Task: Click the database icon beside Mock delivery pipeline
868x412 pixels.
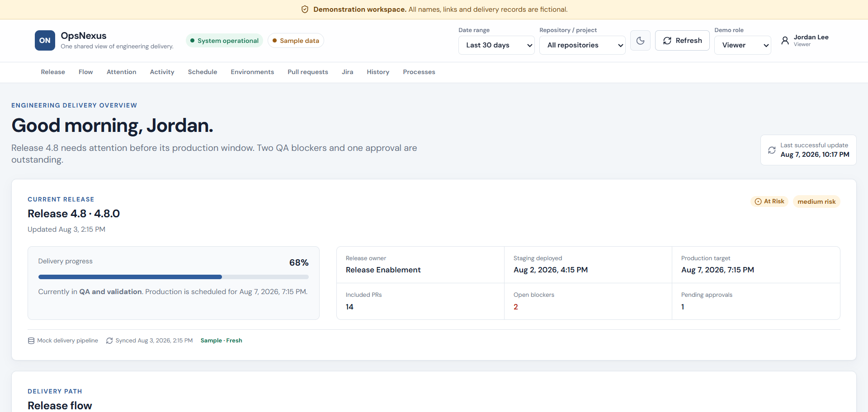Action: [x=31, y=341]
